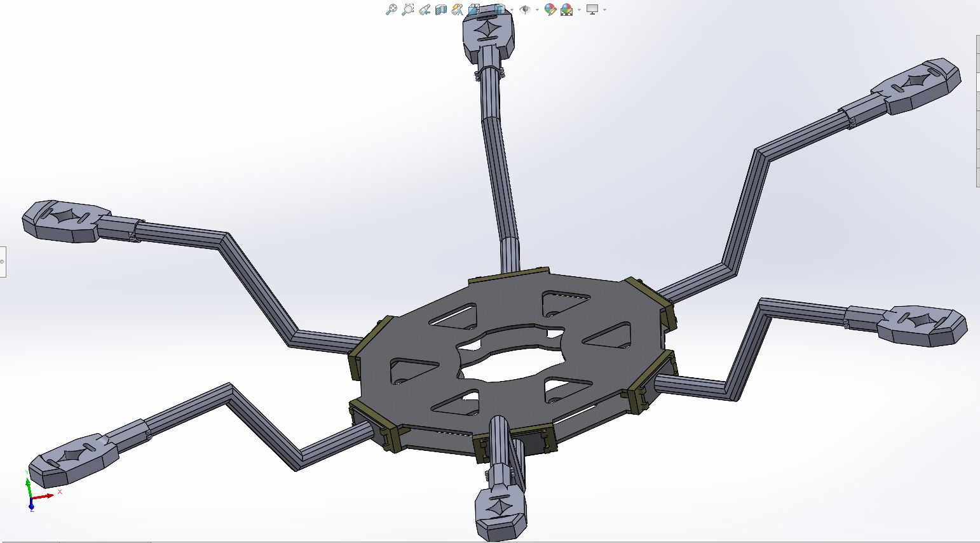Click the Apply Scene icon
980x543 pixels.
567,10
